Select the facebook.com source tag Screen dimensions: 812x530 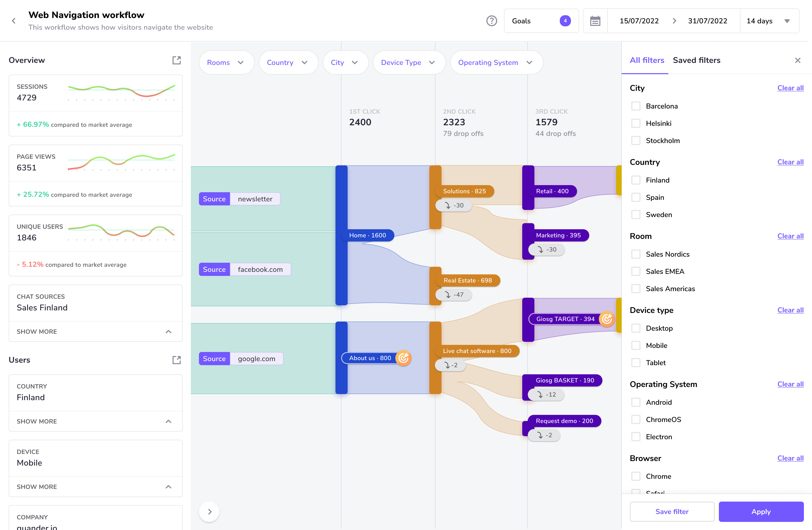245,269
